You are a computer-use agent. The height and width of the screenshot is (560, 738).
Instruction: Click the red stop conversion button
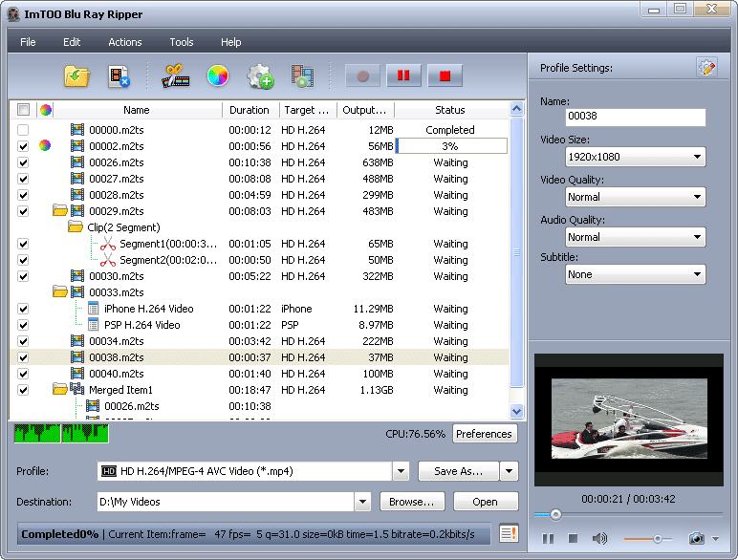[445, 76]
